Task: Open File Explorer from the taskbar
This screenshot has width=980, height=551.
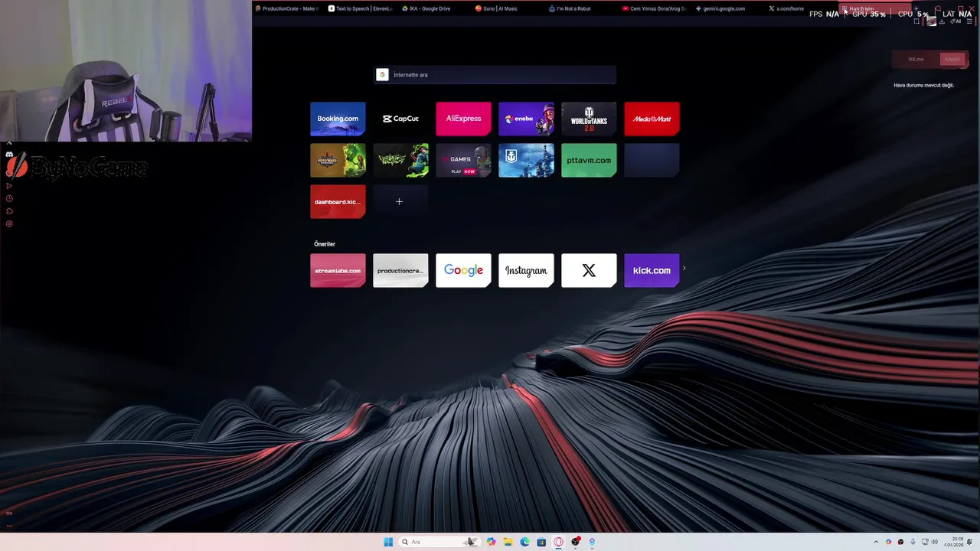Action: tap(508, 542)
